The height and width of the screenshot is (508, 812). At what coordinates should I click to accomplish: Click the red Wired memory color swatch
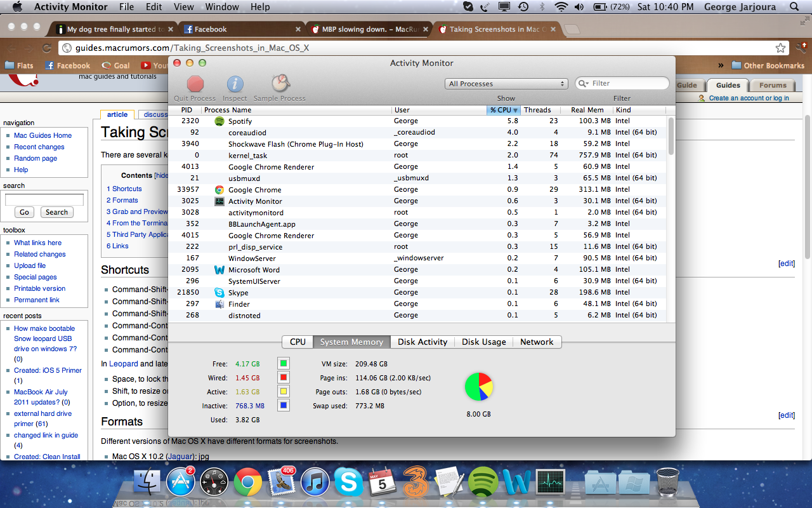pos(284,377)
